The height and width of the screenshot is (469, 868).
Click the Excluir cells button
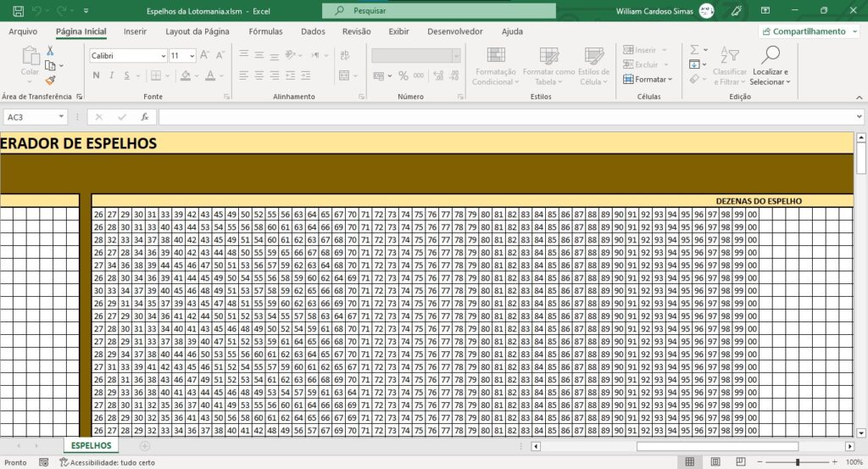pyautogui.click(x=645, y=64)
